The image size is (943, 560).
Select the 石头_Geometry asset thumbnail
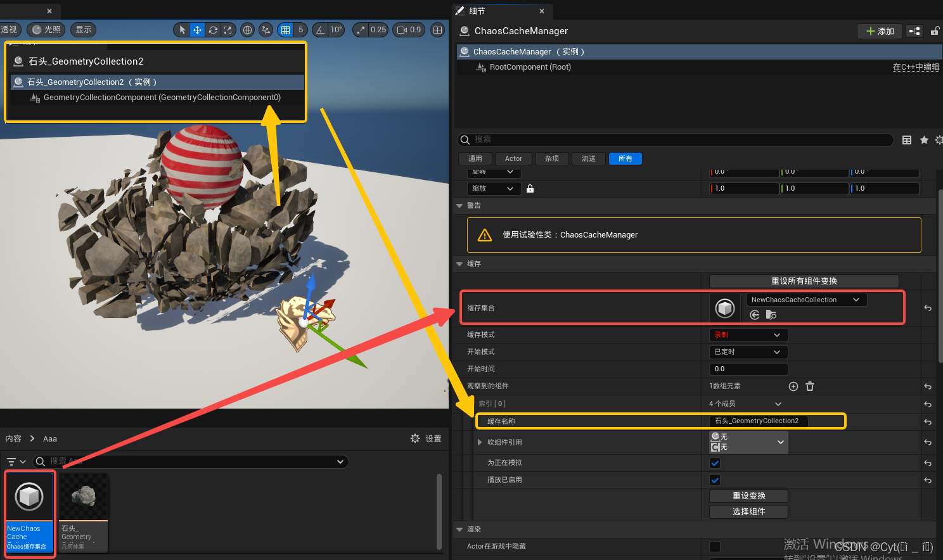[84, 497]
